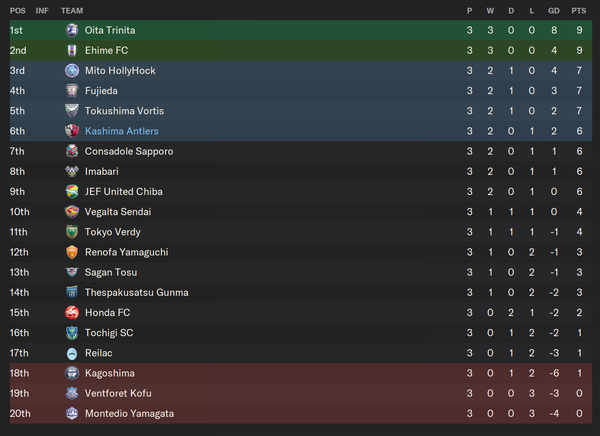The width and height of the screenshot is (600, 436).
Task: Select the 18th place Kagoshima row
Action: click(x=300, y=373)
